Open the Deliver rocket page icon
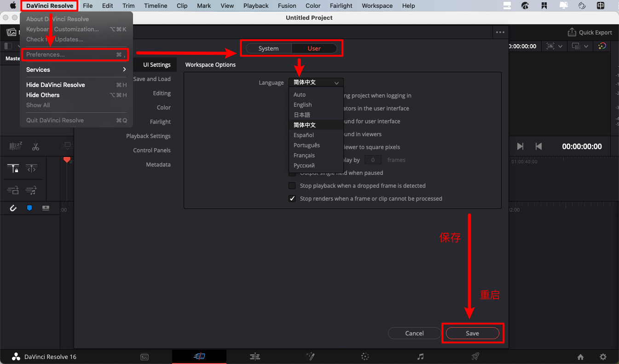This screenshot has width=619, height=364. click(x=475, y=357)
